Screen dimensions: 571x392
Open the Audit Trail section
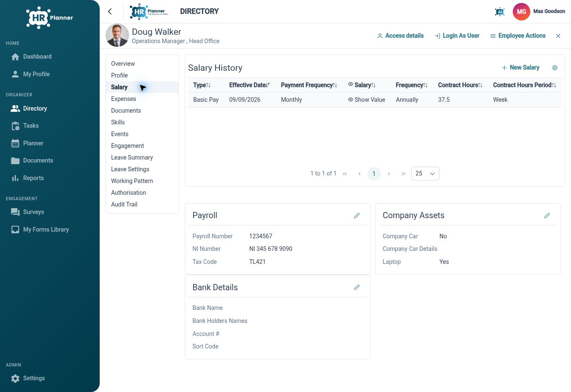click(142, 204)
